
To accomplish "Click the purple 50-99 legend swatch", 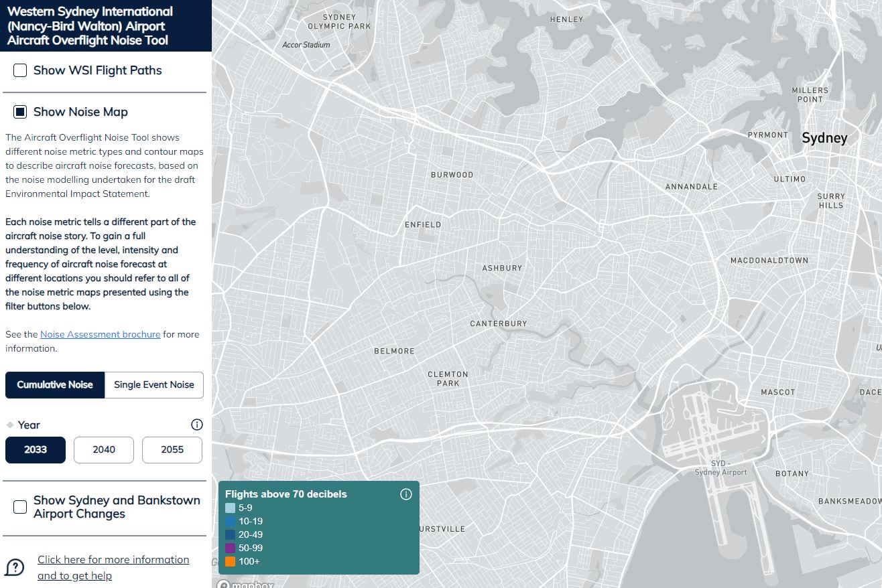I will (x=230, y=548).
